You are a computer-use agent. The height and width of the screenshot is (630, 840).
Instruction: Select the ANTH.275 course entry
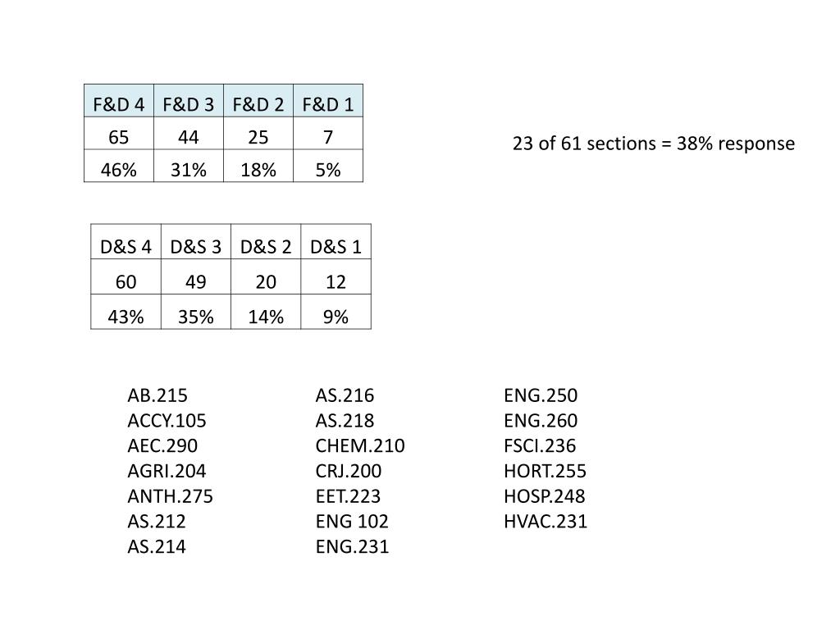click(171, 496)
